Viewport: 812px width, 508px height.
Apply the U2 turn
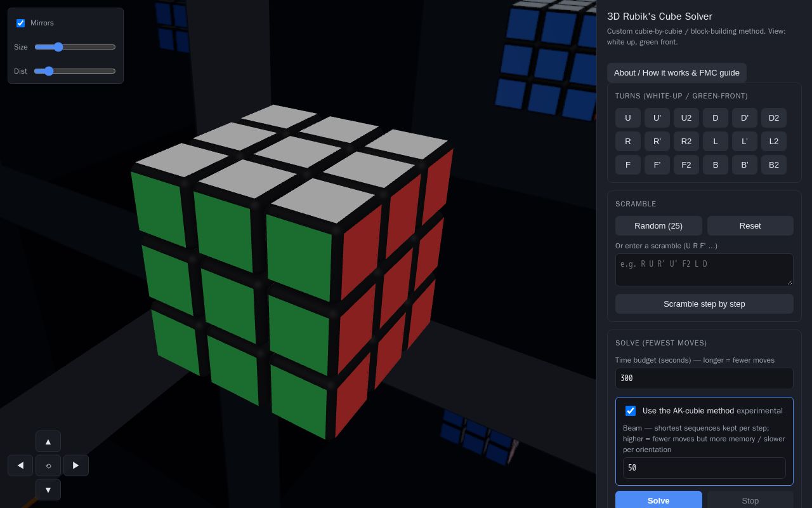pos(686,117)
